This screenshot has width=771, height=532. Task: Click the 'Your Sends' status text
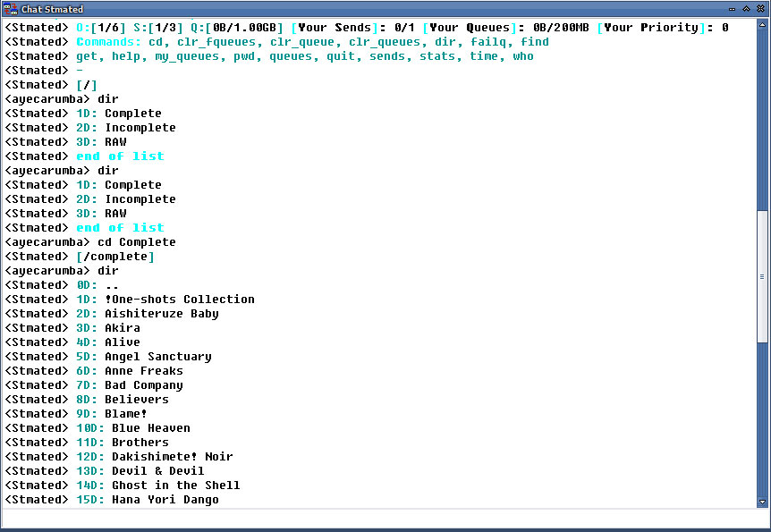point(335,28)
